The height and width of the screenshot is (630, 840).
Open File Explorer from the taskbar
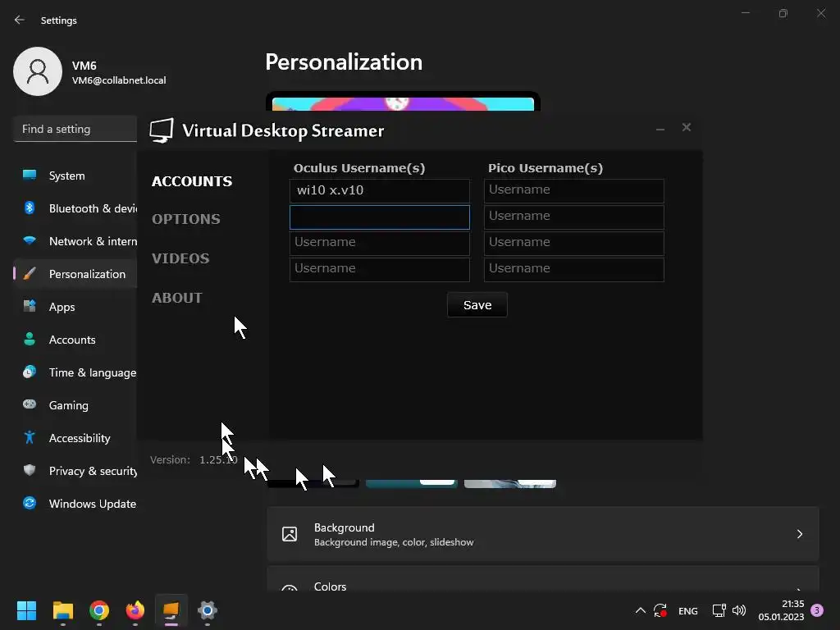62,610
